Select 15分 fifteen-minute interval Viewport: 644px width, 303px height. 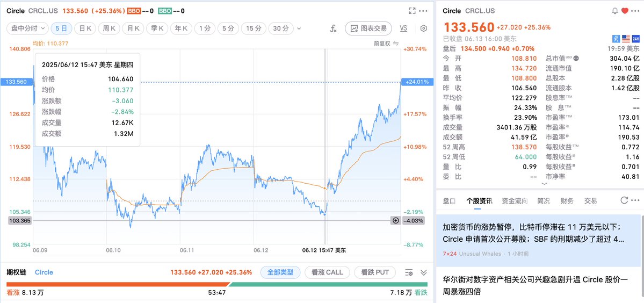(x=253, y=28)
